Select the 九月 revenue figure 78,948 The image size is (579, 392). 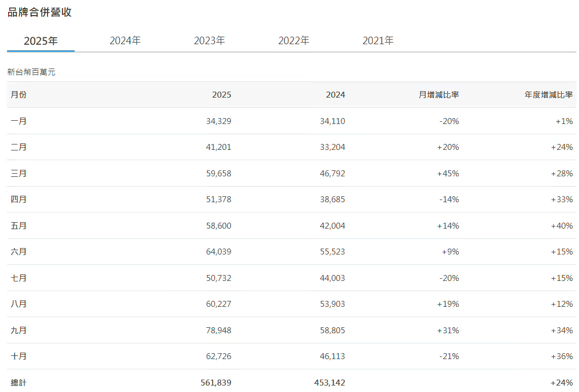219,330
